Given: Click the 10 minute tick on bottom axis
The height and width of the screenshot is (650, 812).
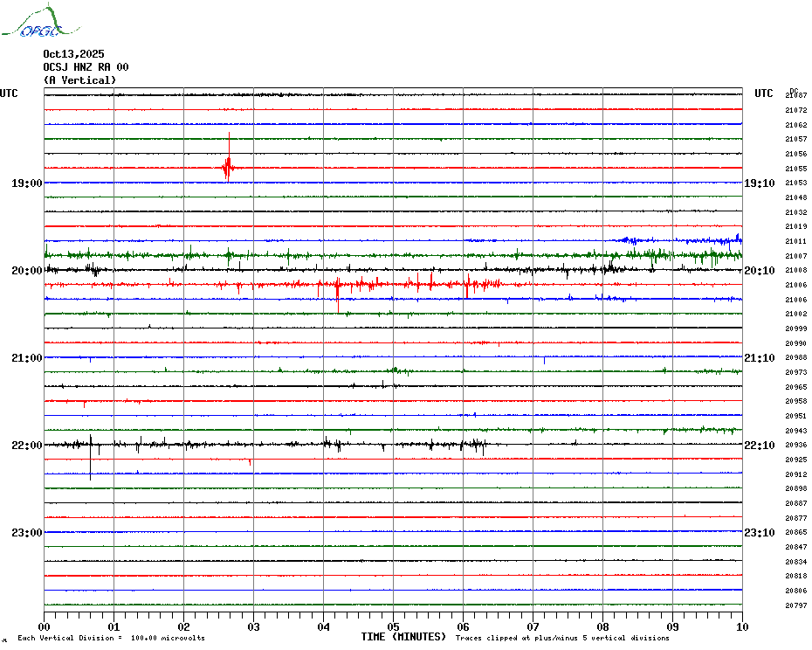Looking at the screenshot, I should pyautogui.click(x=742, y=626).
